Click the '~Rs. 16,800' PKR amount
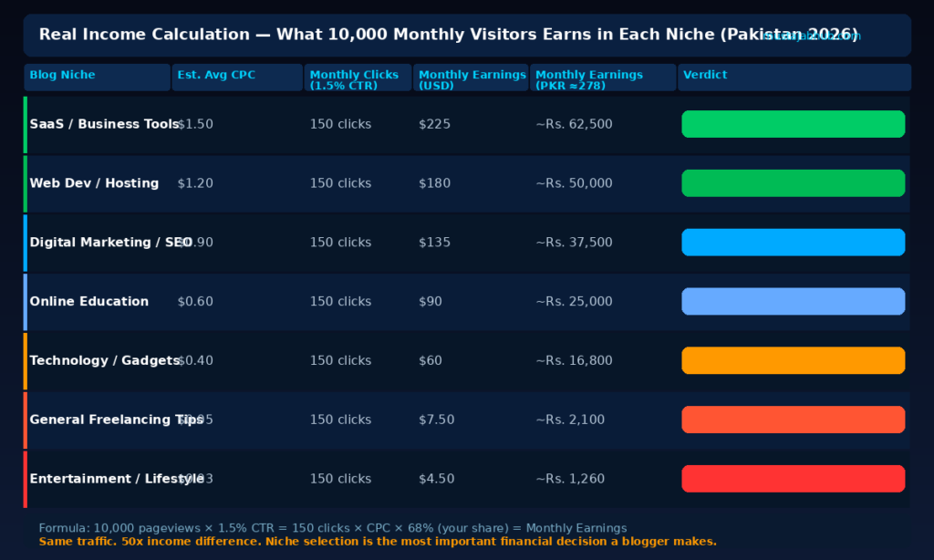 pos(575,360)
